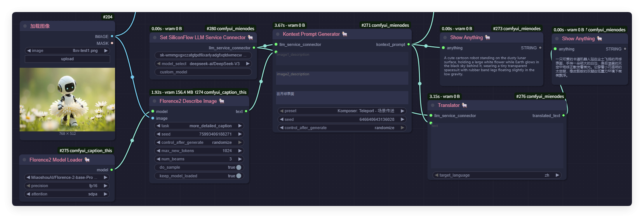Viewport: 644px width, 218px height.
Task: Collapse the Set SiliconFlow LLM Service Connector node dot
Action: coord(155,38)
